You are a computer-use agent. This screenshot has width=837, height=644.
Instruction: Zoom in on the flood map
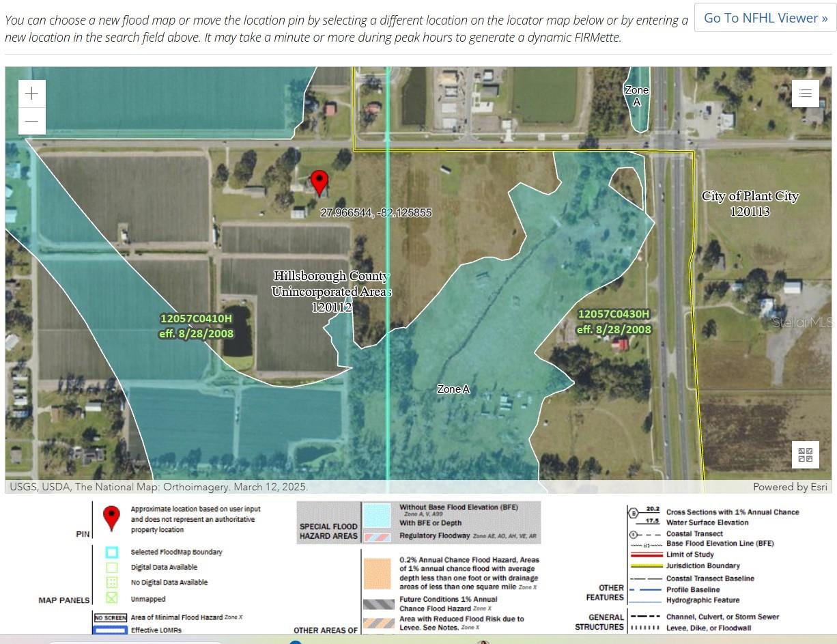tap(31, 94)
